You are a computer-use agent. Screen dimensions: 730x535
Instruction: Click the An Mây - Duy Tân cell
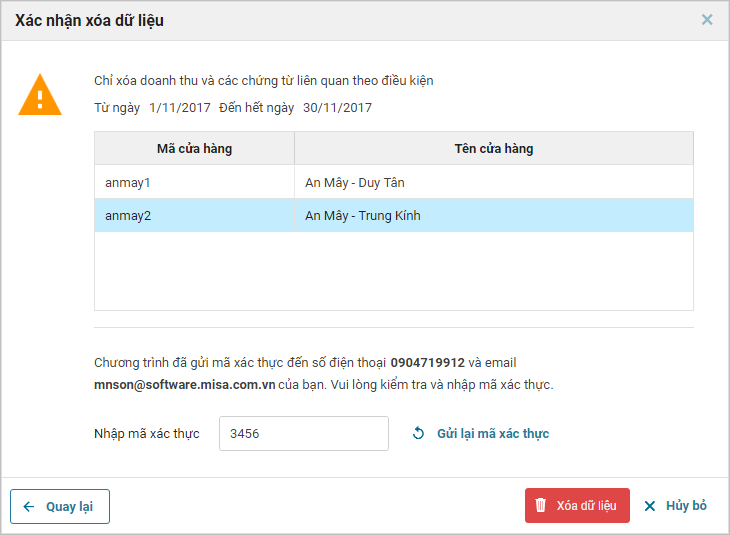pos(355,183)
